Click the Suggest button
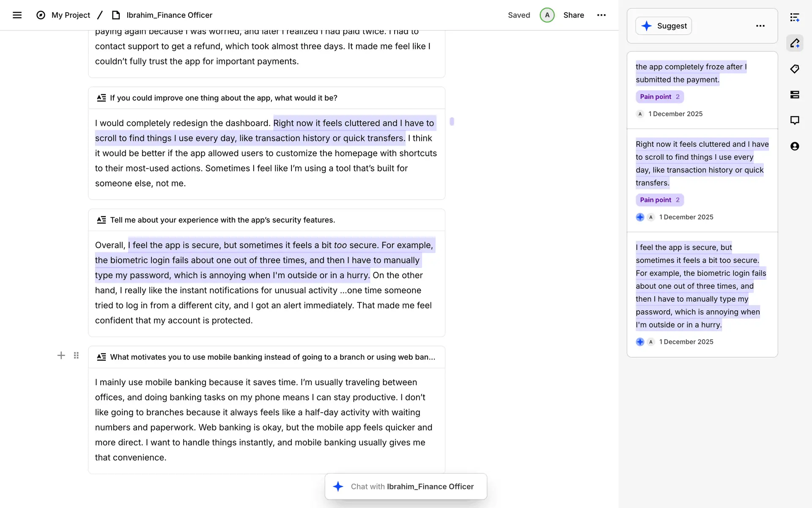The width and height of the screenshot is (812, 508). (663, 26)
